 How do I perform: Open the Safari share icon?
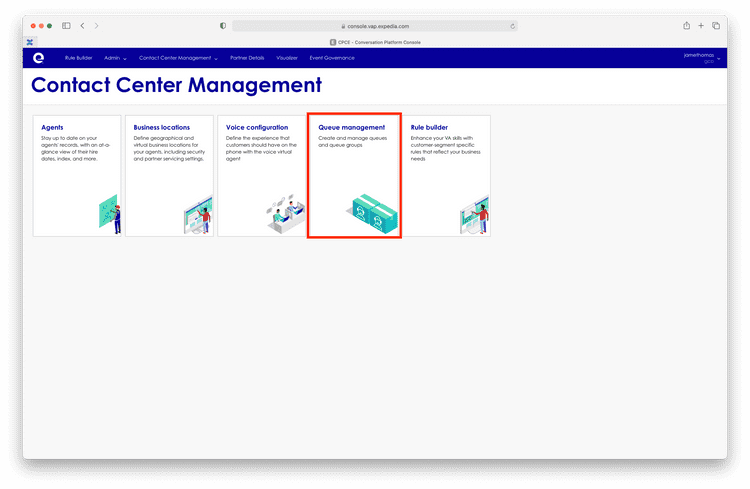tap(686, 26)
